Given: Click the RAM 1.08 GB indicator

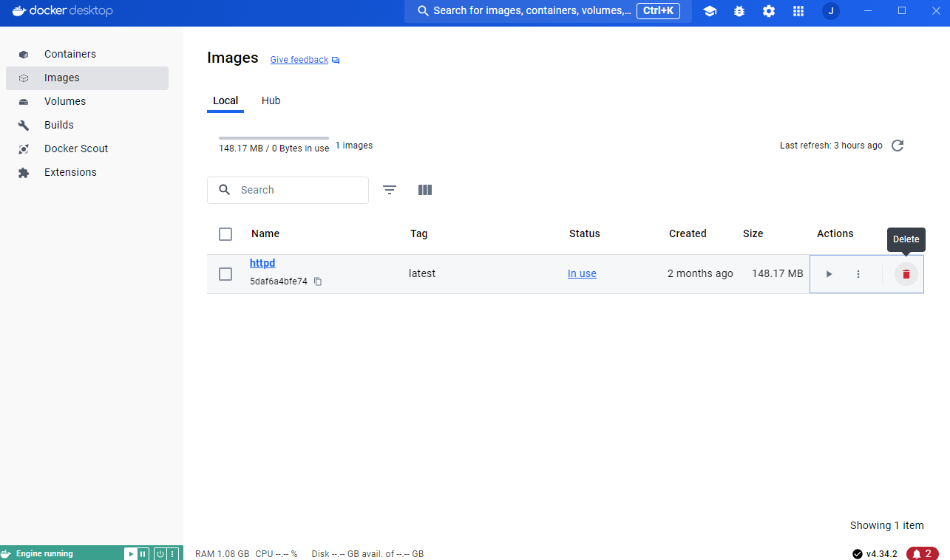Looking at the screenshot, I should pyautogui.click(x=223, y=554).
